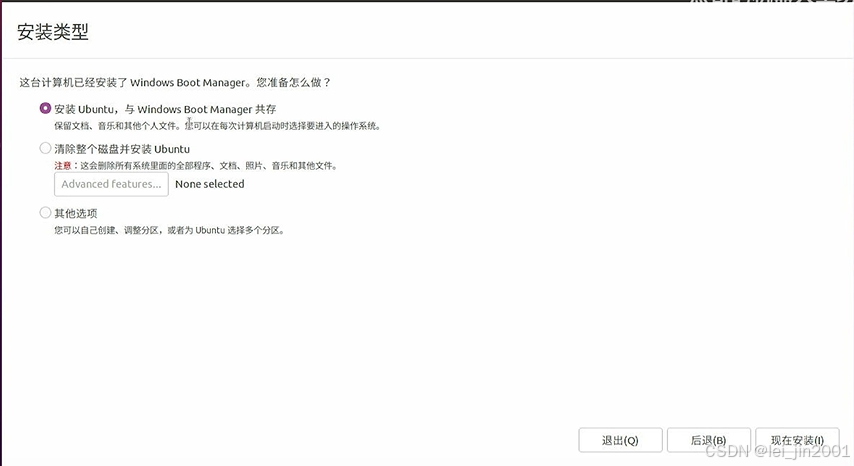
Task: Click the description under 其他选项
Action: [169, 230]
